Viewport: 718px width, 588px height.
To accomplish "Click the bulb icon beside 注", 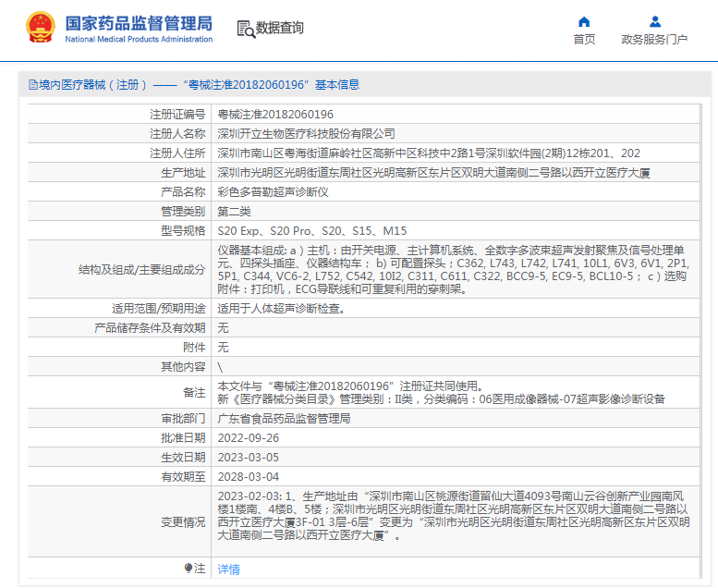I will click(x=189, y=569).
